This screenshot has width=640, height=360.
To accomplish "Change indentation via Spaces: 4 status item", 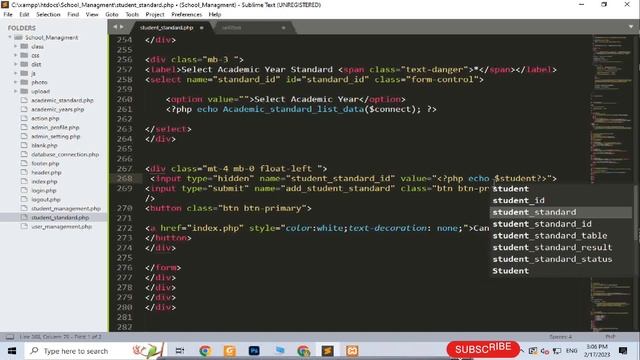I will [x=560, y=337].
